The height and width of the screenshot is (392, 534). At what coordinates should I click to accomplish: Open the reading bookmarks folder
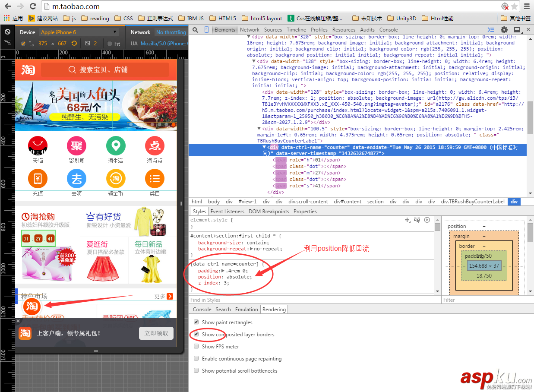click(95, 18)
